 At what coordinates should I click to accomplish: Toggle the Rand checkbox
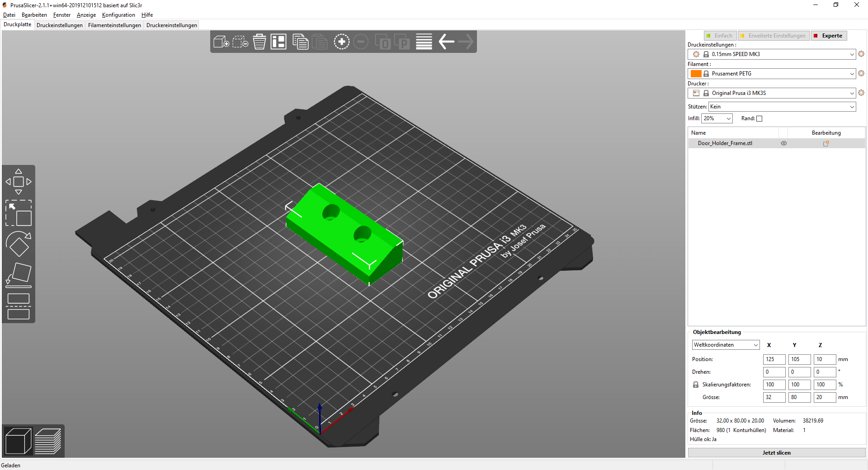coord(759,119)
